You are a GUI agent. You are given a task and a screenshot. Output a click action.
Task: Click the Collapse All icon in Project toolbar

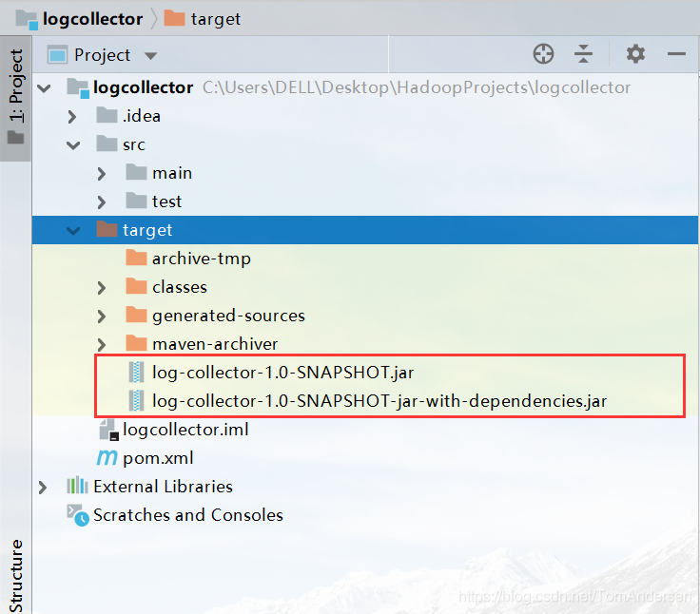pyautogui.click(x=583, y=54)
